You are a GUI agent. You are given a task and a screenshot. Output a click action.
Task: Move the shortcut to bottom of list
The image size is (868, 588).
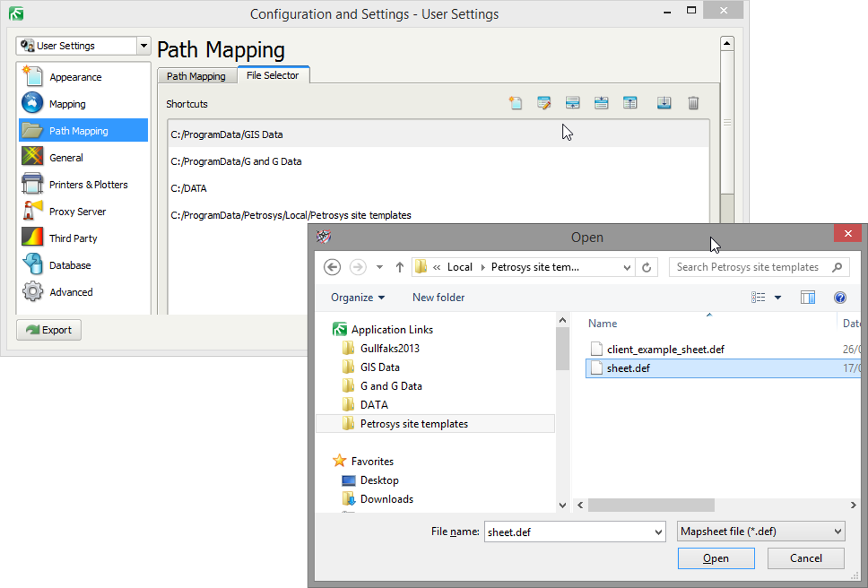coord(664,103)
